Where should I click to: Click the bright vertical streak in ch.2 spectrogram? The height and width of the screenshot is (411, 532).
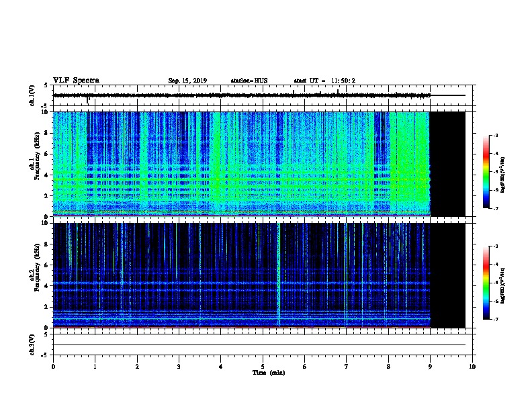(279, 275)
